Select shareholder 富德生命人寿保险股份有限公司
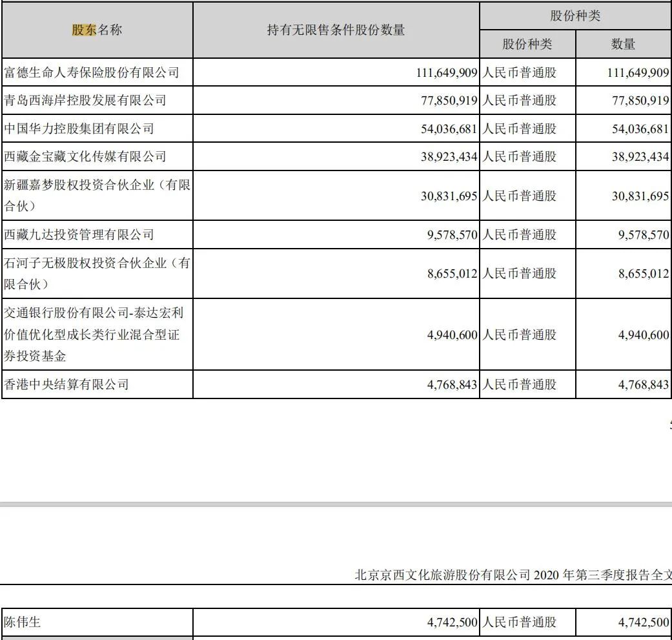 coord(92,72)
